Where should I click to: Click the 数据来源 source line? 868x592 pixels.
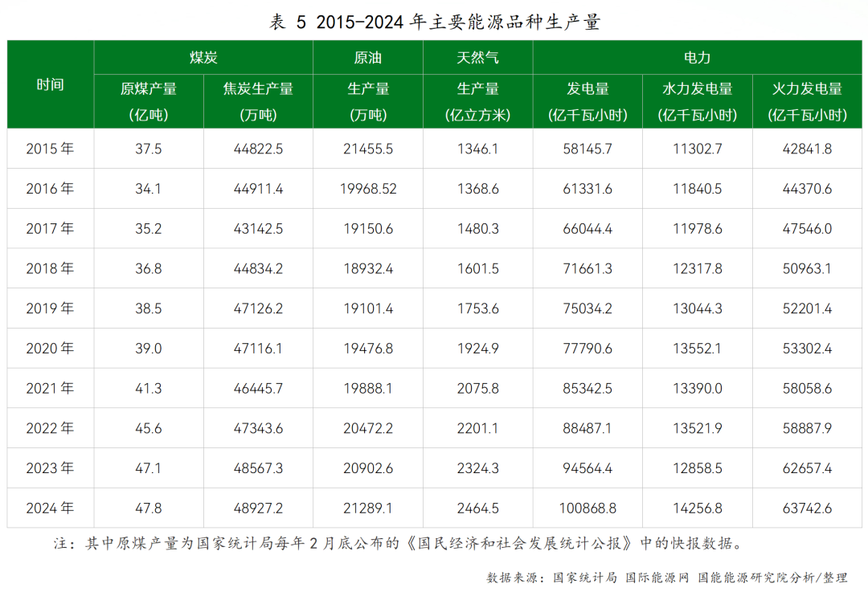pyautogui.click(x=666, y=577)
